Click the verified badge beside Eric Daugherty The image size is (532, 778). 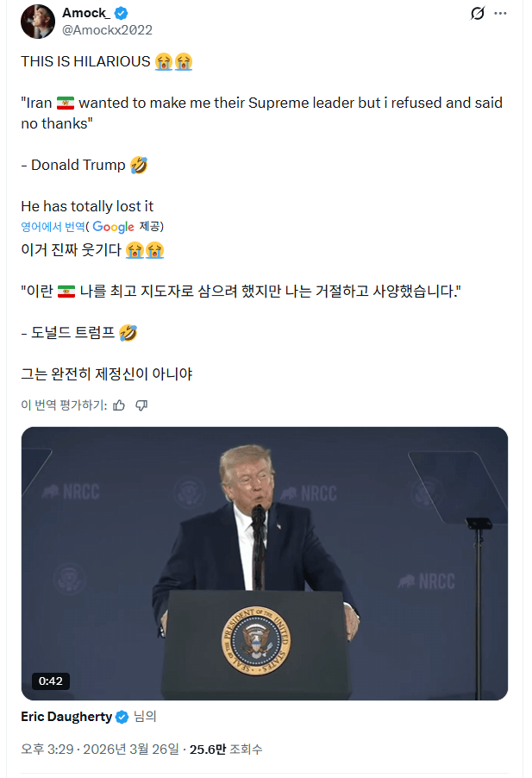pyautogui.click(x=120, y=716)
